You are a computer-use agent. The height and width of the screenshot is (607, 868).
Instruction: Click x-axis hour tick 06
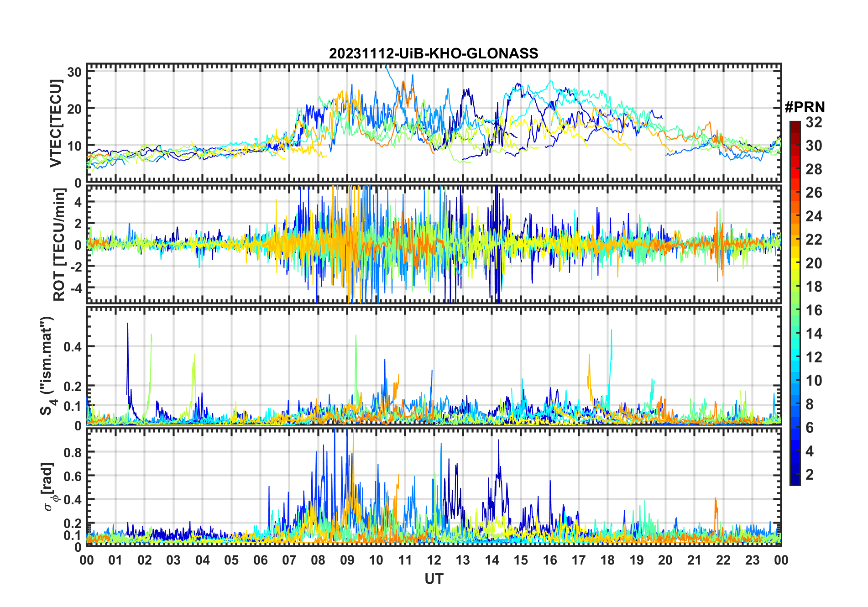[260, 560]
